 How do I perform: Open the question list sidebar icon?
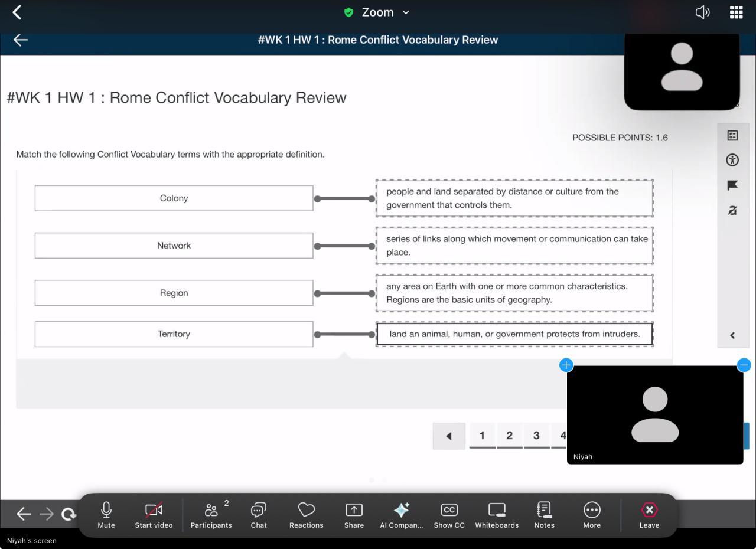(732, 136)
